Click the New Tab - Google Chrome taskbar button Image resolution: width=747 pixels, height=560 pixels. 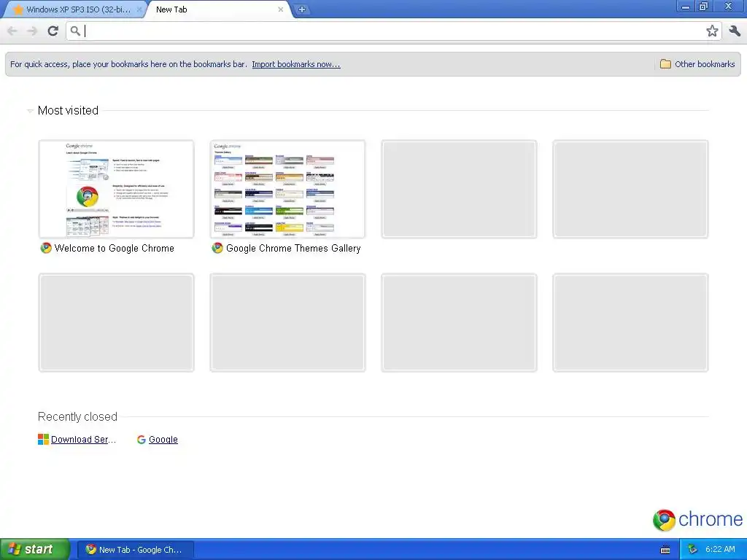tap(135, 550)
